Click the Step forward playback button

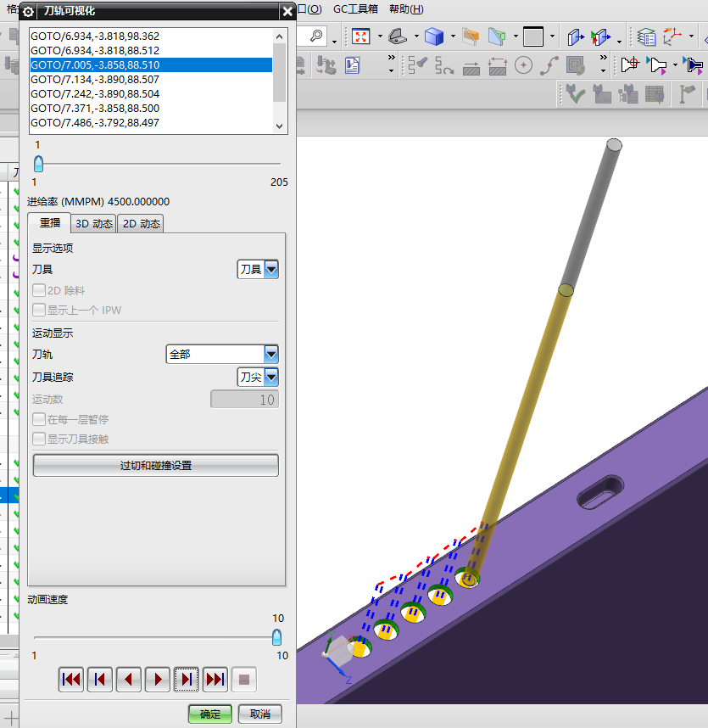tap(187, 679)
